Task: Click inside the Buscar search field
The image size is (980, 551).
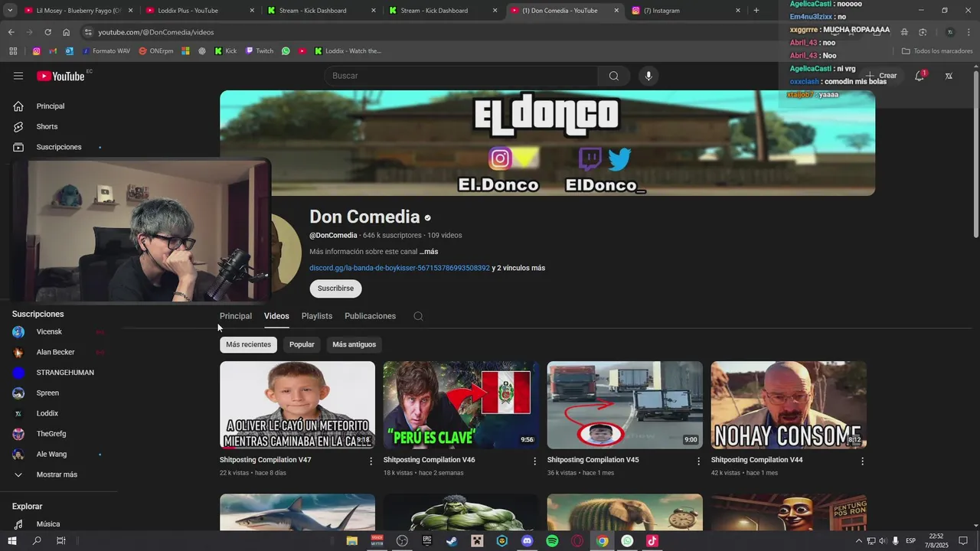Action: click(462, 76)
